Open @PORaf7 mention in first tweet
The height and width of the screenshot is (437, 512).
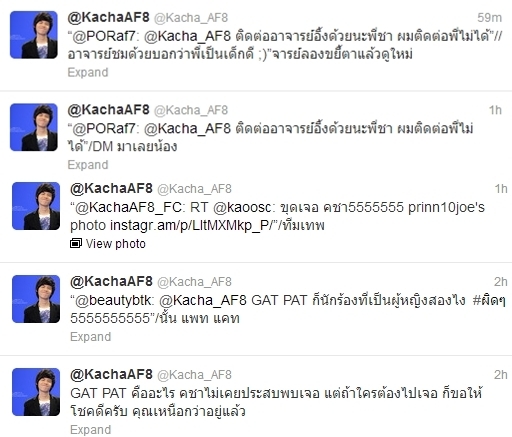pos(104,36)
